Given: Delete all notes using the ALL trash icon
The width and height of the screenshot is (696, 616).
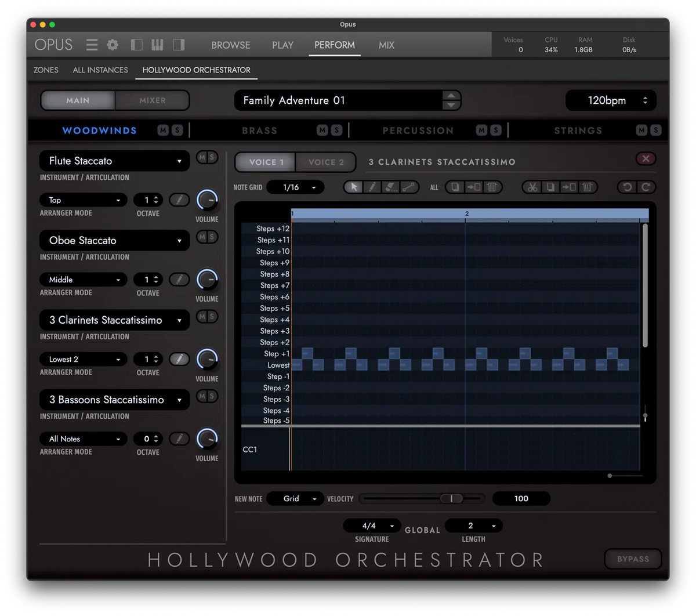Looking at the screenshot, I should (x=492, y=187).
